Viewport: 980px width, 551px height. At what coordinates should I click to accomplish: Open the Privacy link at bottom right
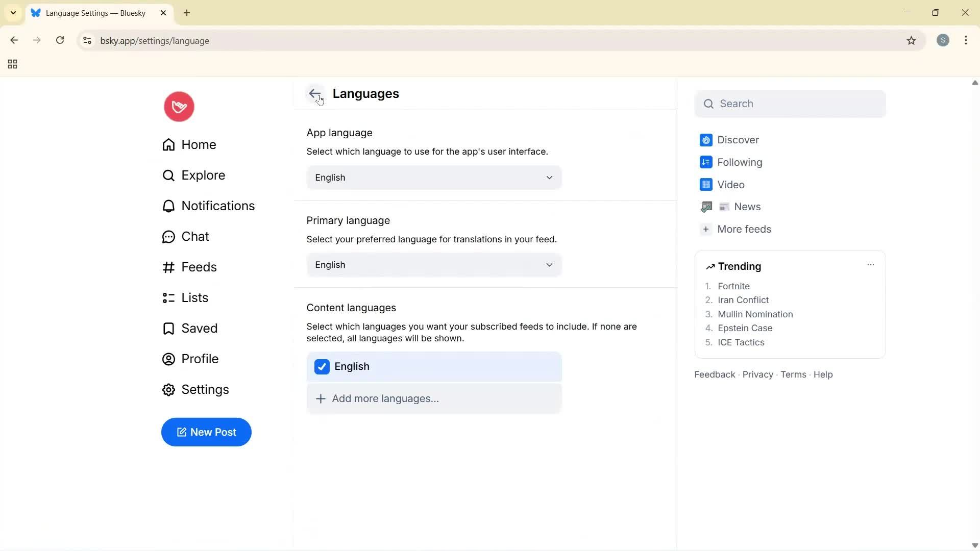coord(757,374)
